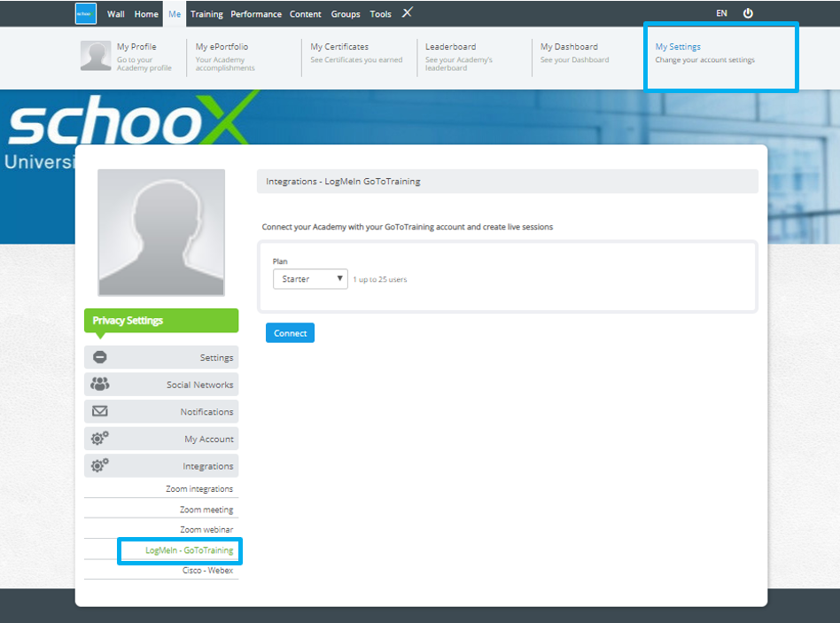The height and width of the screenshot is (623, 840).
Task: Open the Training menu
Action: coord(206,14)
